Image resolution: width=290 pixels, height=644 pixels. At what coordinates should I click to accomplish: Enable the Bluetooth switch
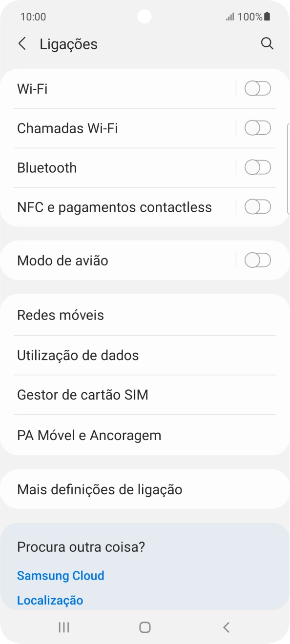coord(257,167)
